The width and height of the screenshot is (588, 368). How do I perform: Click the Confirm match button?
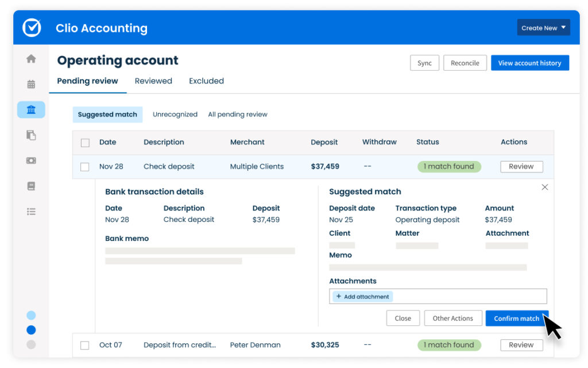(516, 318)
